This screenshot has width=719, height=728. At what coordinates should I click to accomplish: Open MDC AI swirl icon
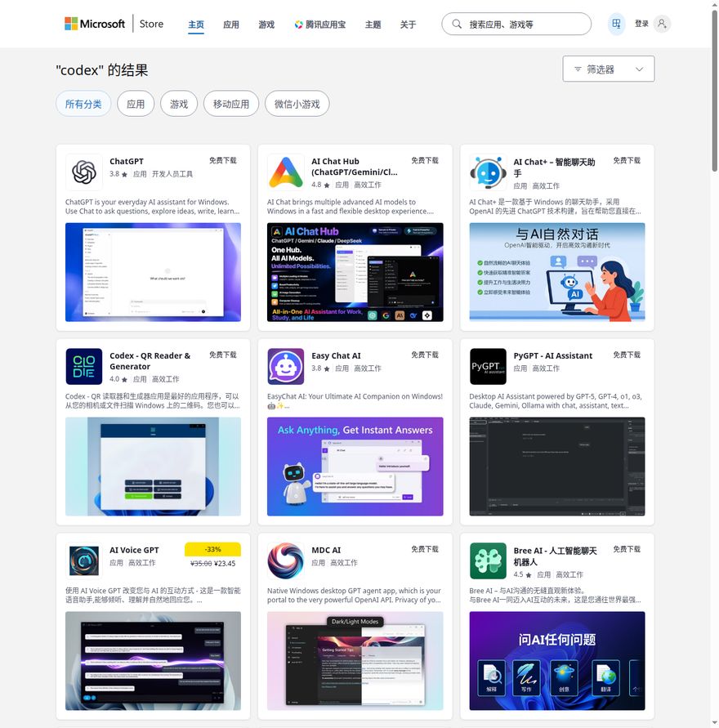[x=286, y=561]
